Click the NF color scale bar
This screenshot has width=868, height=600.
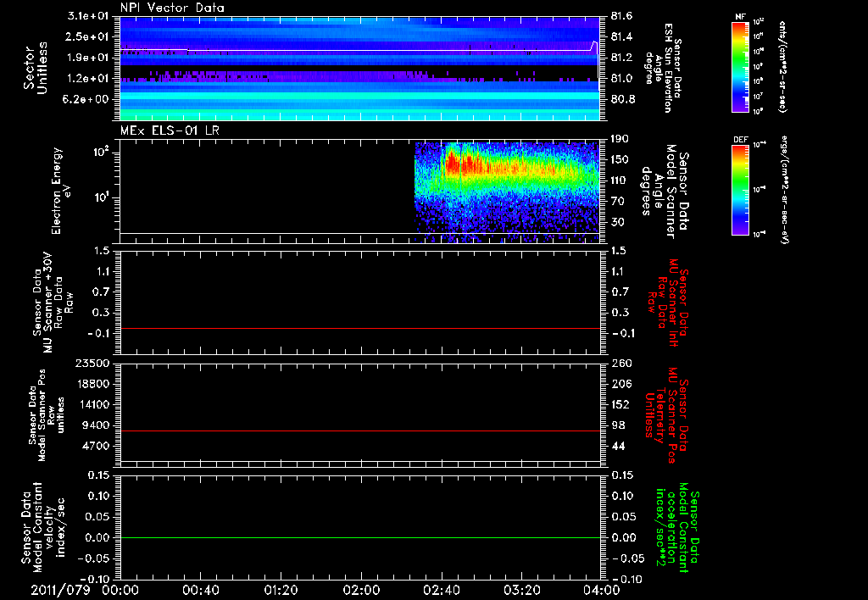click(x=741, y=67)
